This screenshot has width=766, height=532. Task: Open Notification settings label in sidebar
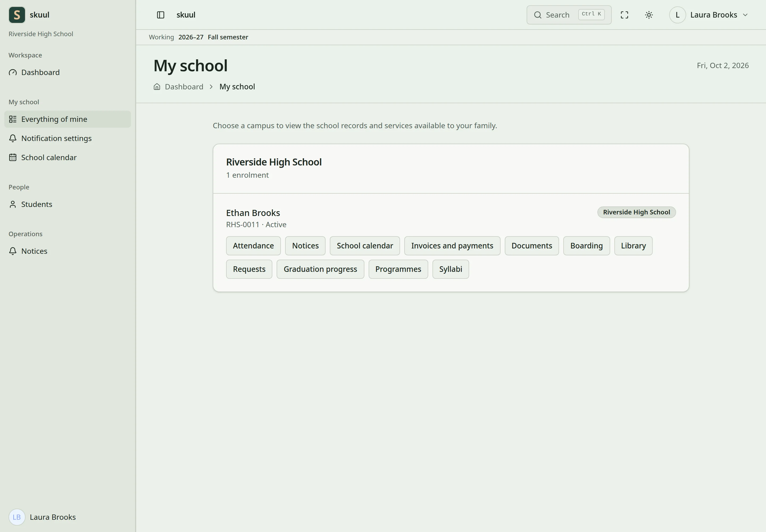56,138
